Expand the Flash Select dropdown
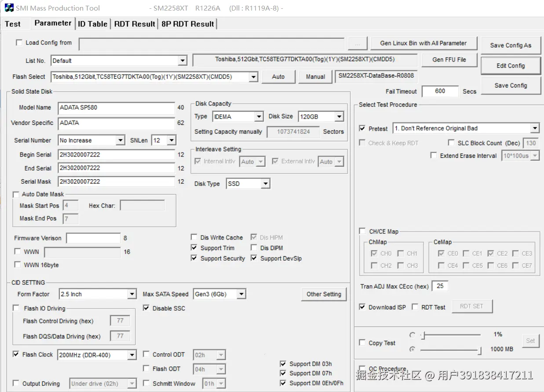Screen dimensions: 544x392 [x=154, y=77]
